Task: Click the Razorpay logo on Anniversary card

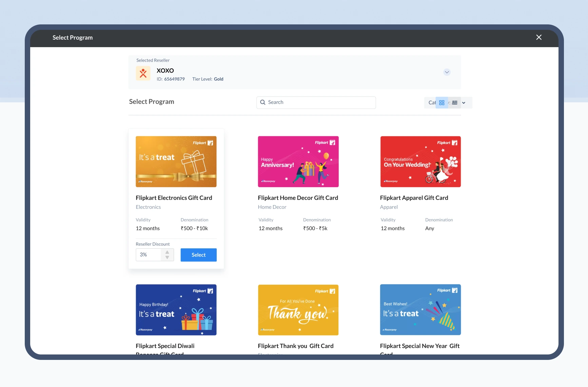Action: (x=268, y=181)
